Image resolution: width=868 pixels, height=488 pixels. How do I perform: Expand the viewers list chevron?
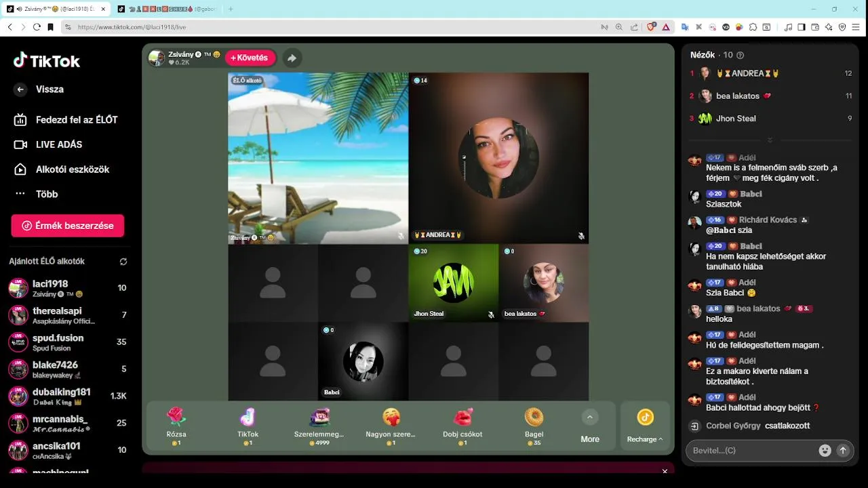770,140
